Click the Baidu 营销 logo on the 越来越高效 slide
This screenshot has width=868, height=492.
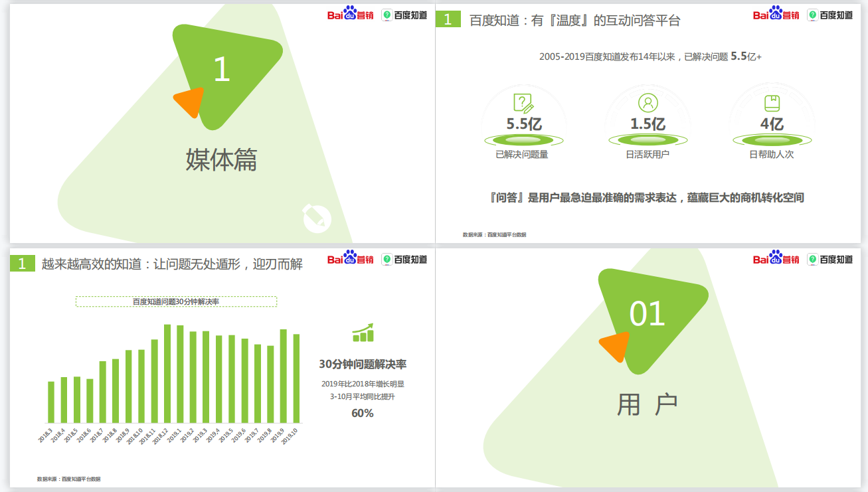tap(350, 258)
